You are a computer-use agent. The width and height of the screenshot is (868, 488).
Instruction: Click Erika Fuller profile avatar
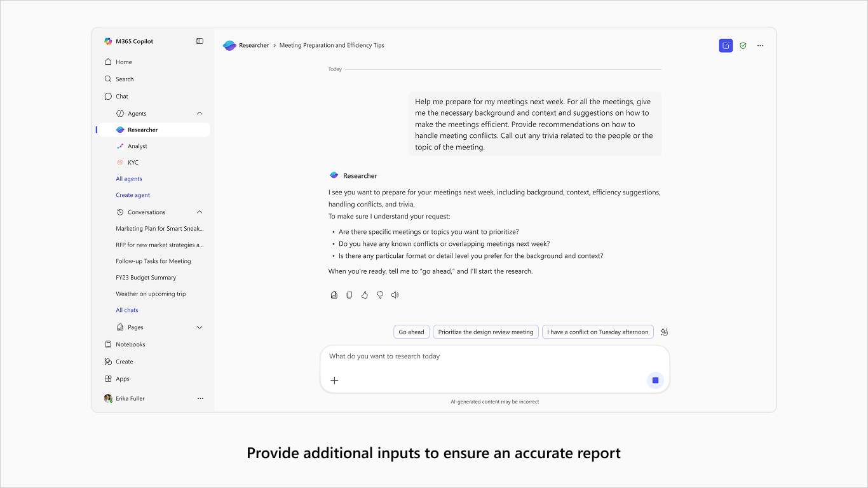[108, 398]
